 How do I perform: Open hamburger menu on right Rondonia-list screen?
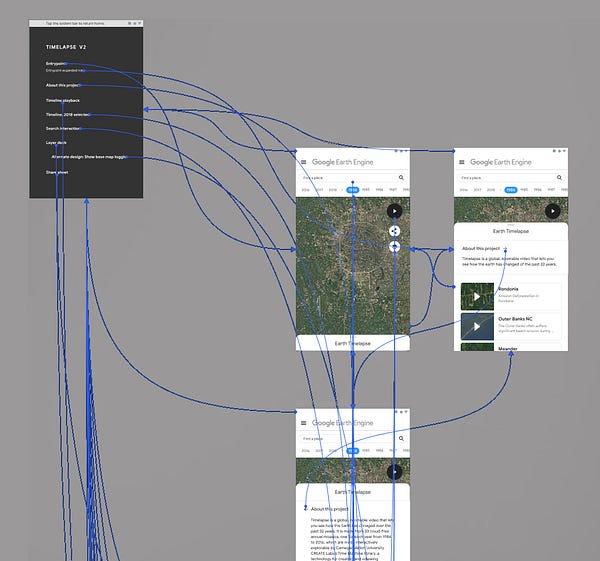pyautogui.click(x=462, y=162)
